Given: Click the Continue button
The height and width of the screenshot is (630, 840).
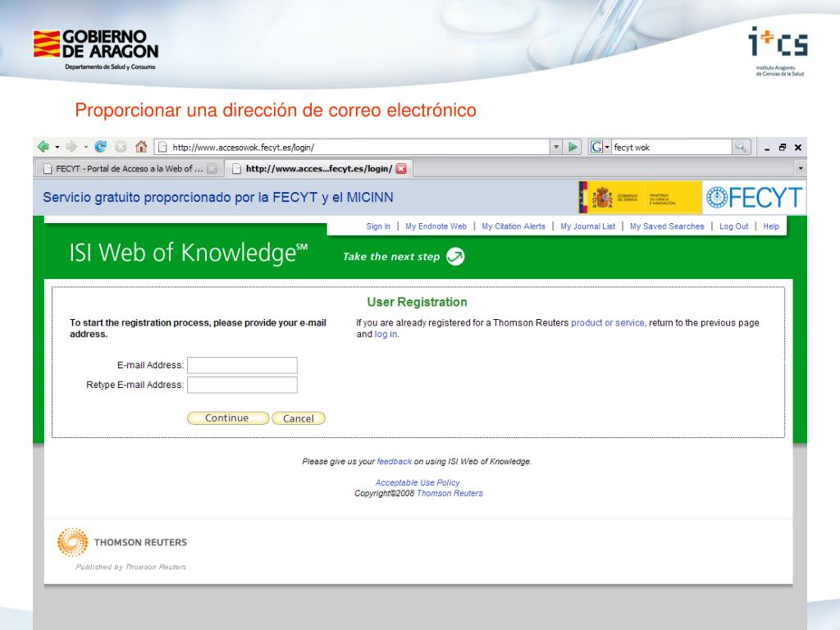Looking at the screenshot, I should (x=228, y=418).
